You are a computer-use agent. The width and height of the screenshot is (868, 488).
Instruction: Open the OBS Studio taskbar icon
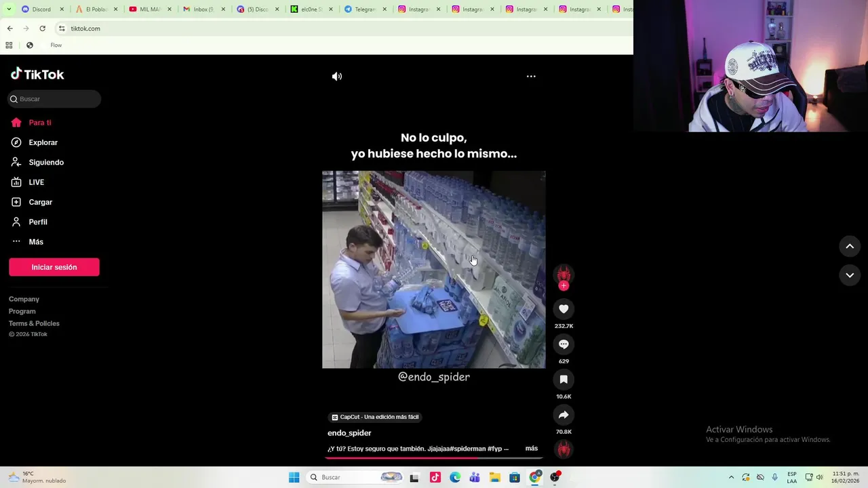tap(555, 477)
